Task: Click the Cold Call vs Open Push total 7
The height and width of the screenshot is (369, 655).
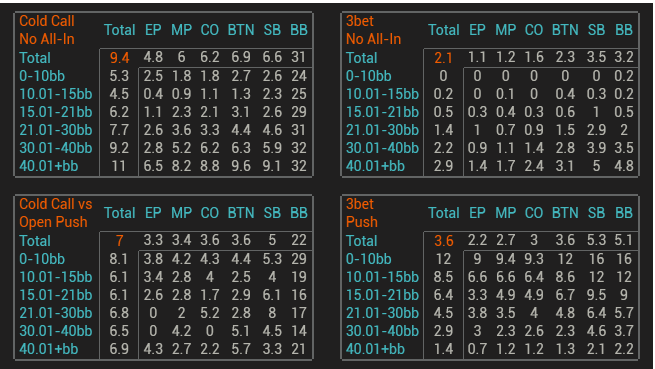Action: (x=119, y=241)
